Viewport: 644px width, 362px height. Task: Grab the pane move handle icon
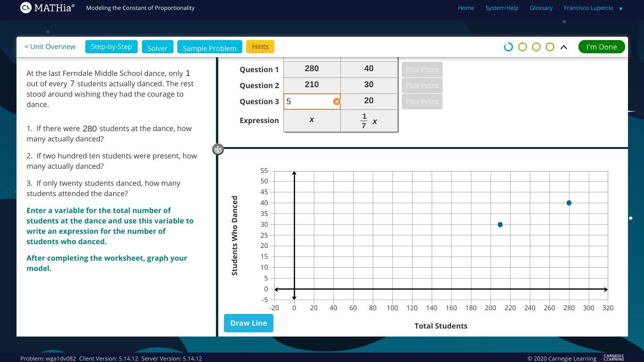click(x=218, y=149)
